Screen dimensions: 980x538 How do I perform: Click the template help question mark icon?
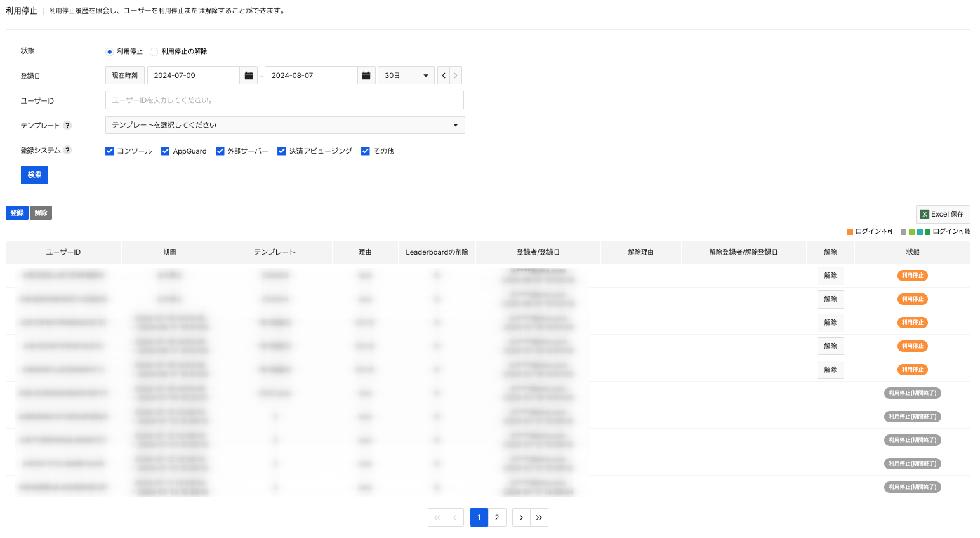pos(67,125)
